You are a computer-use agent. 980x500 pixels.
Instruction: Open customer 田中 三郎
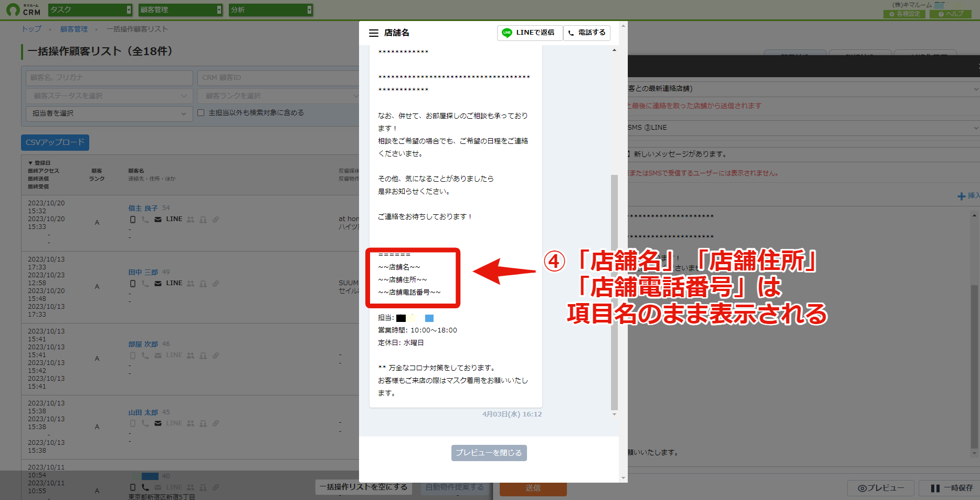coord(143,273)
